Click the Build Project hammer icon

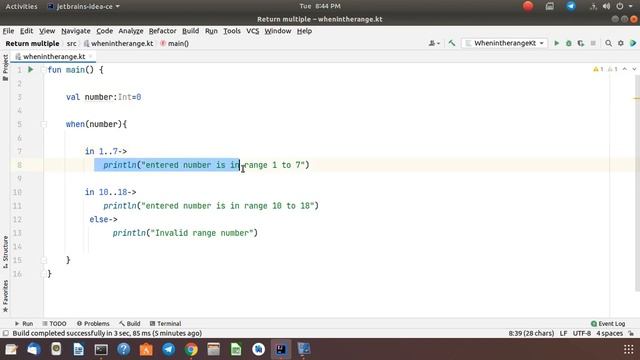pos(451,43)
